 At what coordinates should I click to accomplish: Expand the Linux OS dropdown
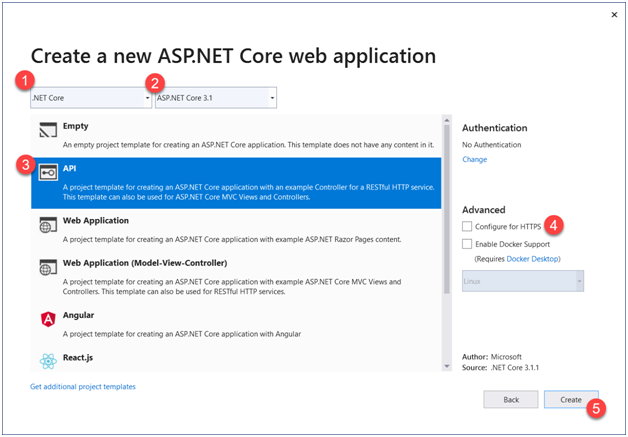click(x=523, y=282)
